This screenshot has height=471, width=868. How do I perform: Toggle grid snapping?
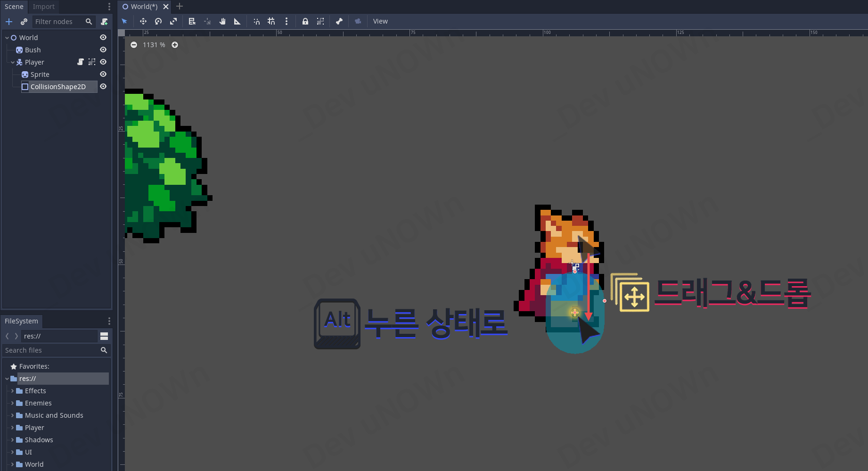pos(271,21)
